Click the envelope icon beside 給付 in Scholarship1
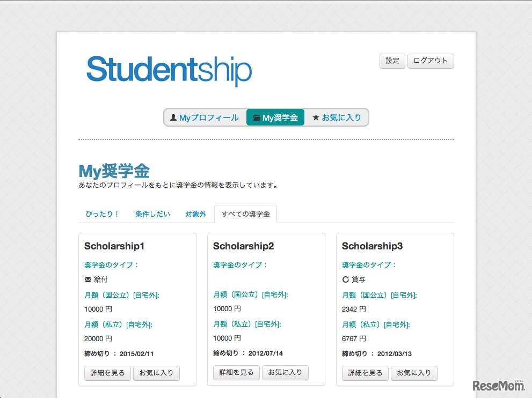The image size is (532, 398). coord(88,279)
